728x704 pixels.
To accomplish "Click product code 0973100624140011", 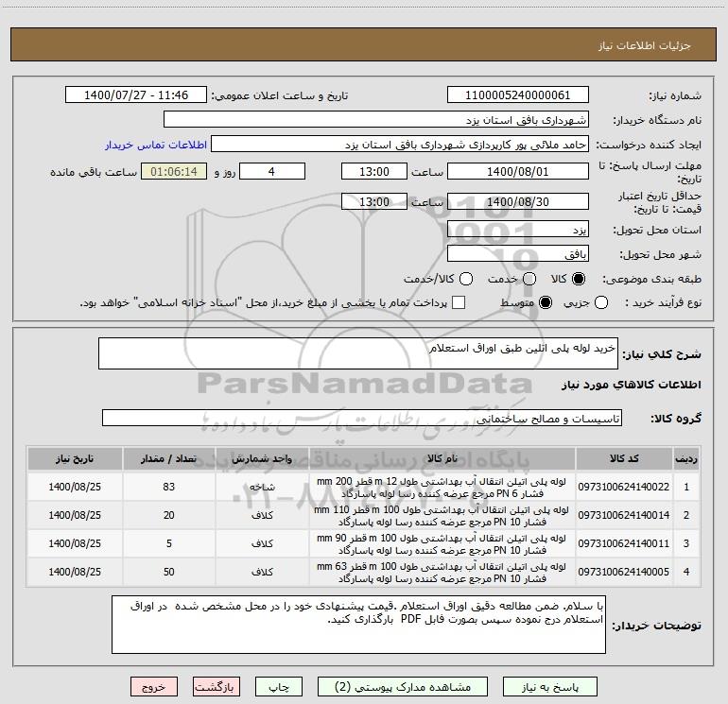I will pos(624,543).
